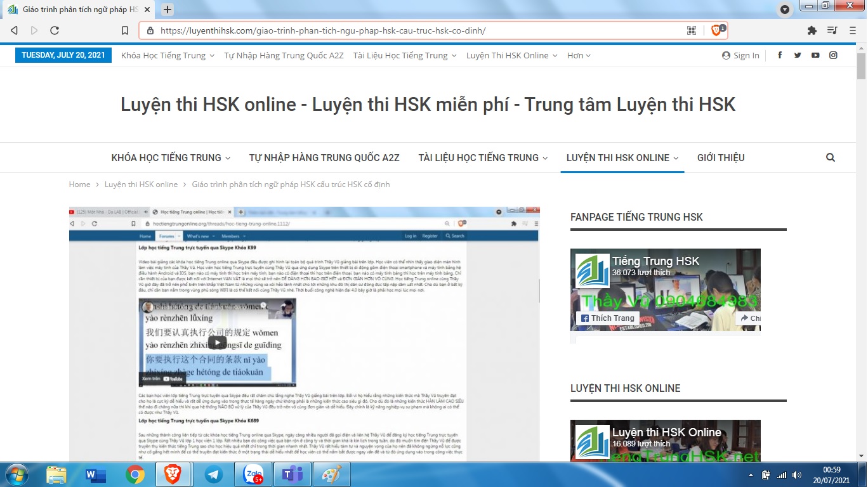
Task: Open the site's YouTube icon link
Action: click(x=815, y=55)
